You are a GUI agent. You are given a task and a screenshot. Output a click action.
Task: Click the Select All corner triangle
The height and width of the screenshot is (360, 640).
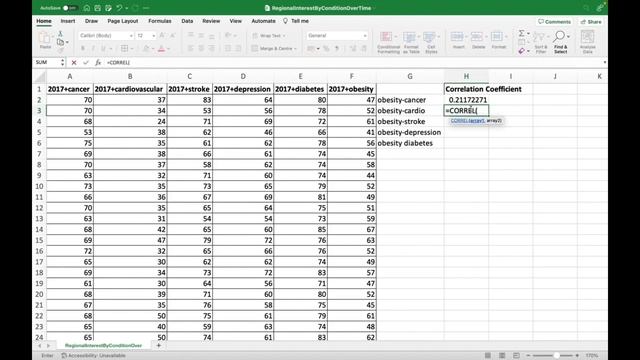(40, 76)
